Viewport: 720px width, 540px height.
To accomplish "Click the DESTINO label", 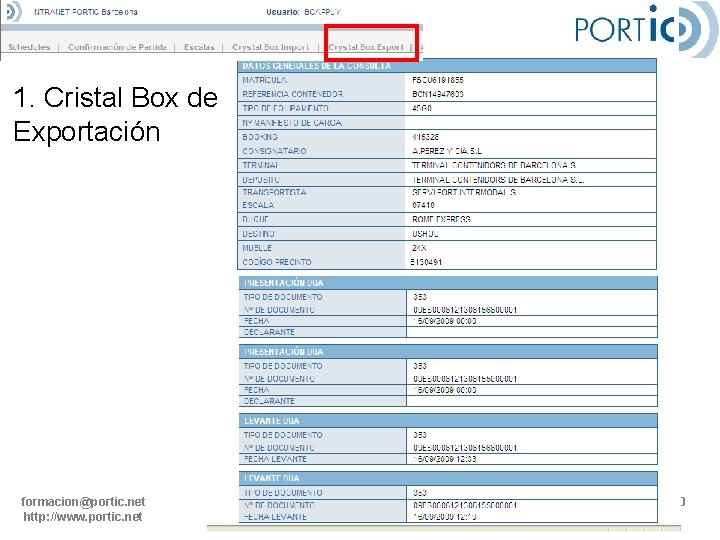I will pyautogui.click(x=259, y=234).
